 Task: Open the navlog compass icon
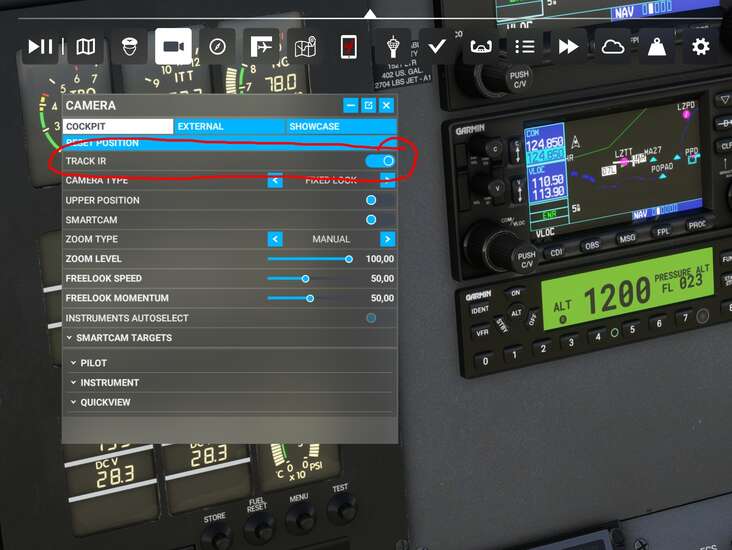[217, 47]
